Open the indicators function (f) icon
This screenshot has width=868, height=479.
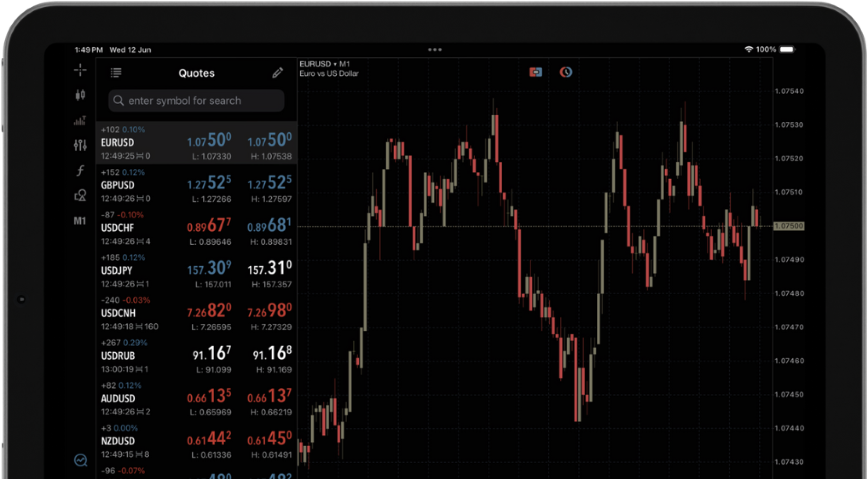tap(80, 171)
